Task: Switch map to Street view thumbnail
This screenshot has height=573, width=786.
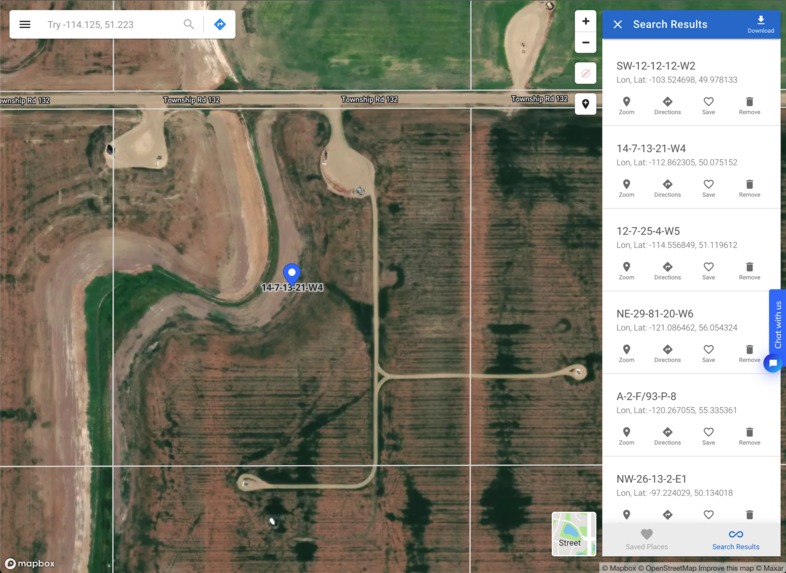Action: point(574,534)
